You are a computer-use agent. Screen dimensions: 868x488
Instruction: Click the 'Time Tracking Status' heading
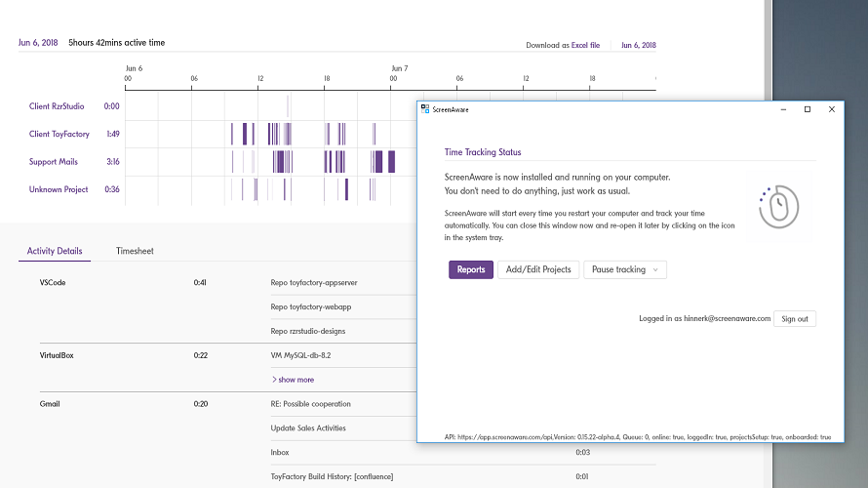(x=483, y=152)
